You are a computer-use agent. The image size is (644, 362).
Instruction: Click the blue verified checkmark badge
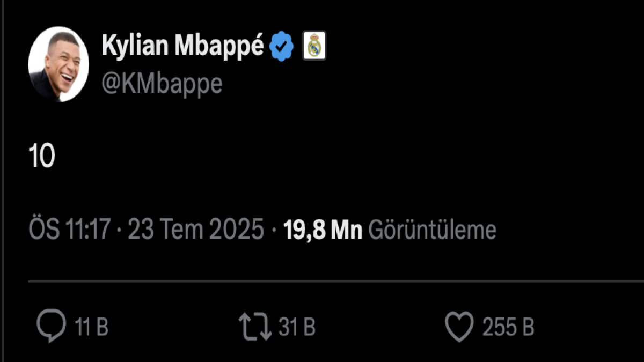(x=282, y=47)
